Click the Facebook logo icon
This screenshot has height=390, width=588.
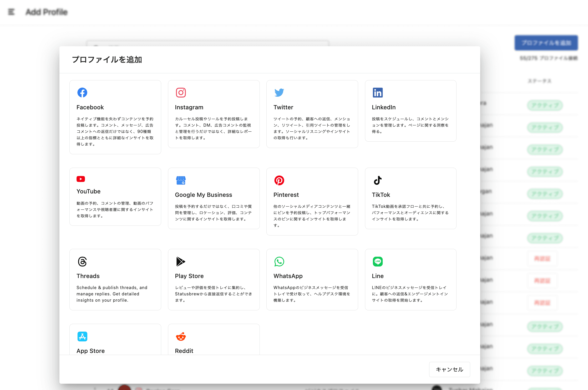click(82, 93)
